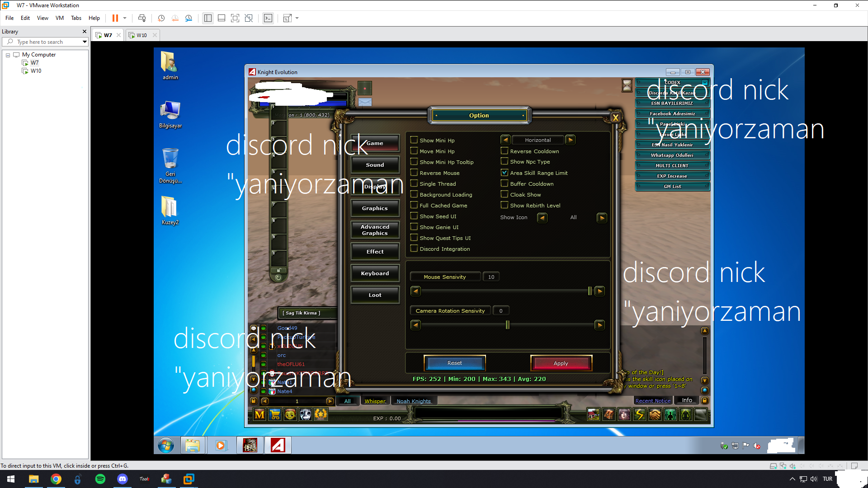Open Google Chrome from the Windows taskbar

pyautogui.click(x=56, y=479)
